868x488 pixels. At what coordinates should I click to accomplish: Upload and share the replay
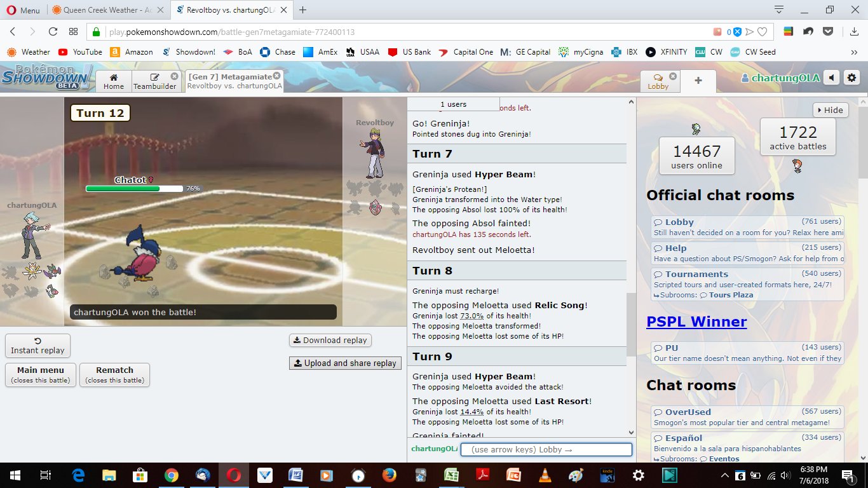click(x=345, y=363)
